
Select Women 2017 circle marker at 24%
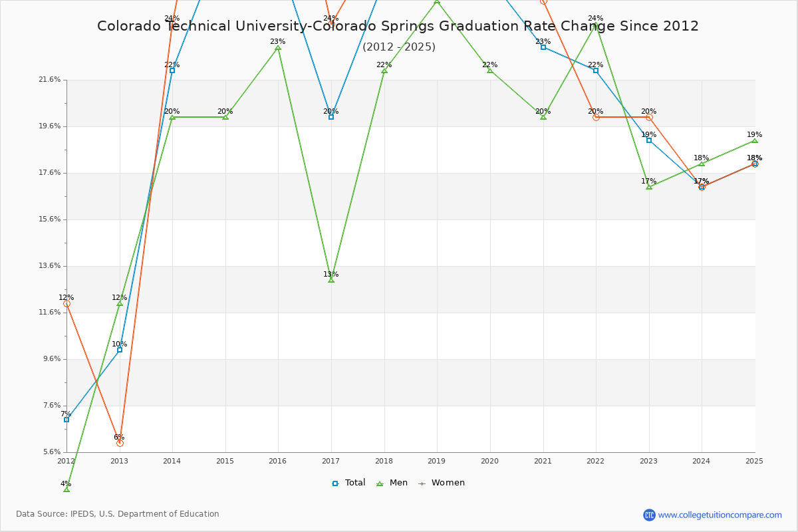(331, 24)
